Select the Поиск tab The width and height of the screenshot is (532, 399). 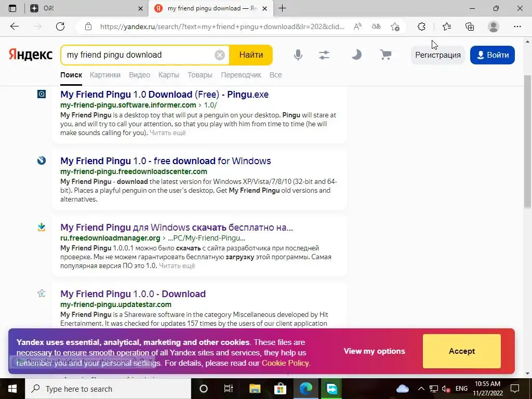[71, 75]
